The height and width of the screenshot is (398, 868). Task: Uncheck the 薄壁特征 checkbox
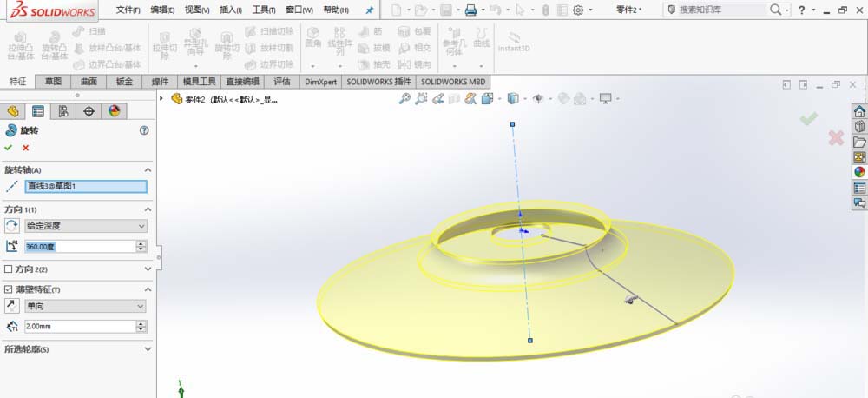pos(9,289)
